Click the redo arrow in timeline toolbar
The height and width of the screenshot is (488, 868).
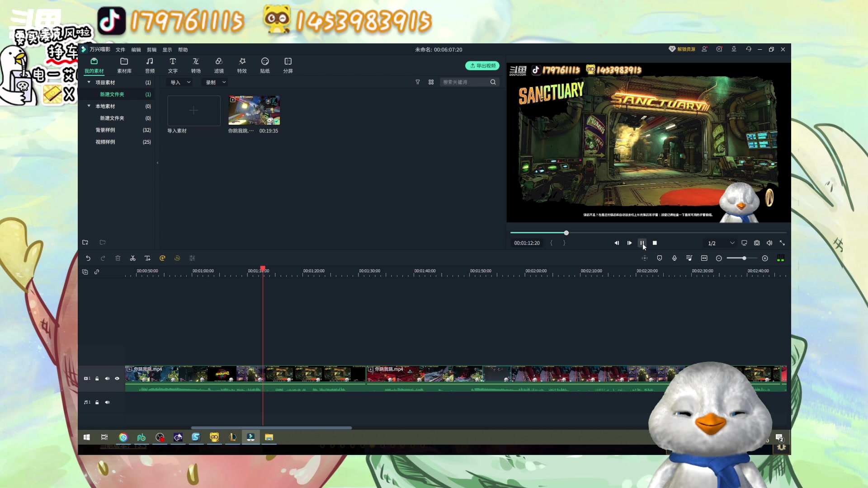pyautogui.click(x=103, y=258)
